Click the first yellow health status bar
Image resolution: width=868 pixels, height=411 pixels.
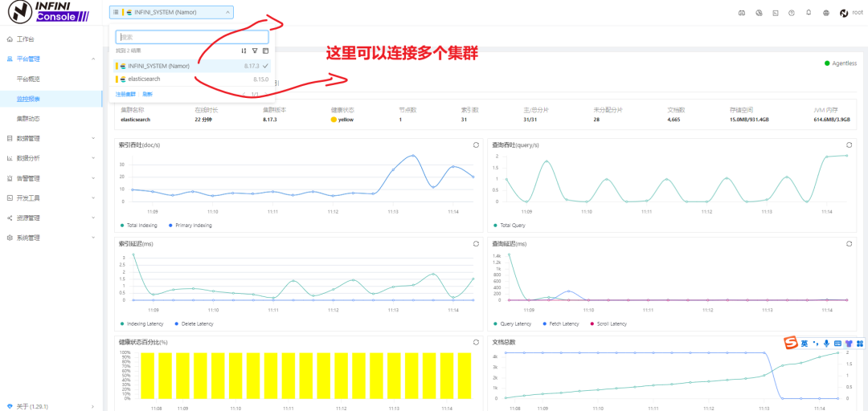(147, 376)
